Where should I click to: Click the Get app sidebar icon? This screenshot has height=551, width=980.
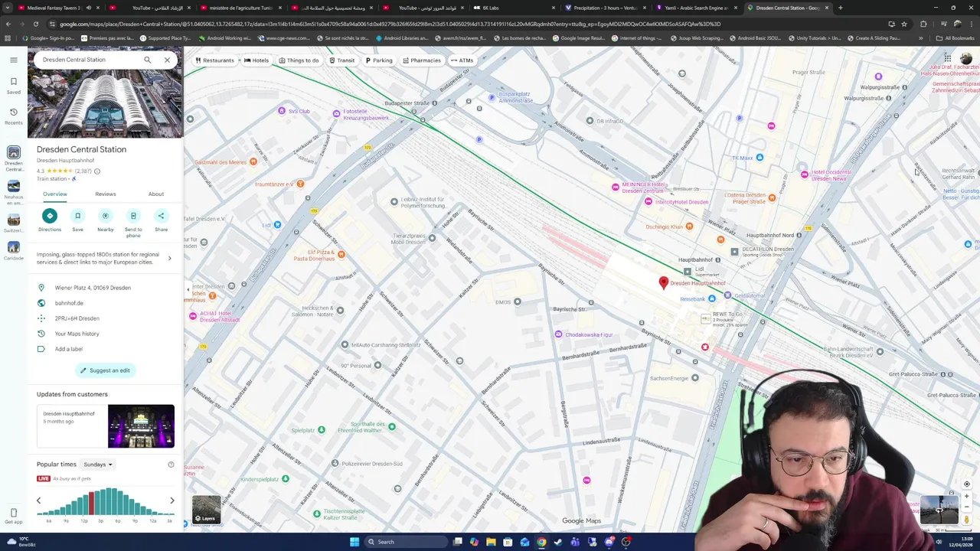(x=14, y=516)
